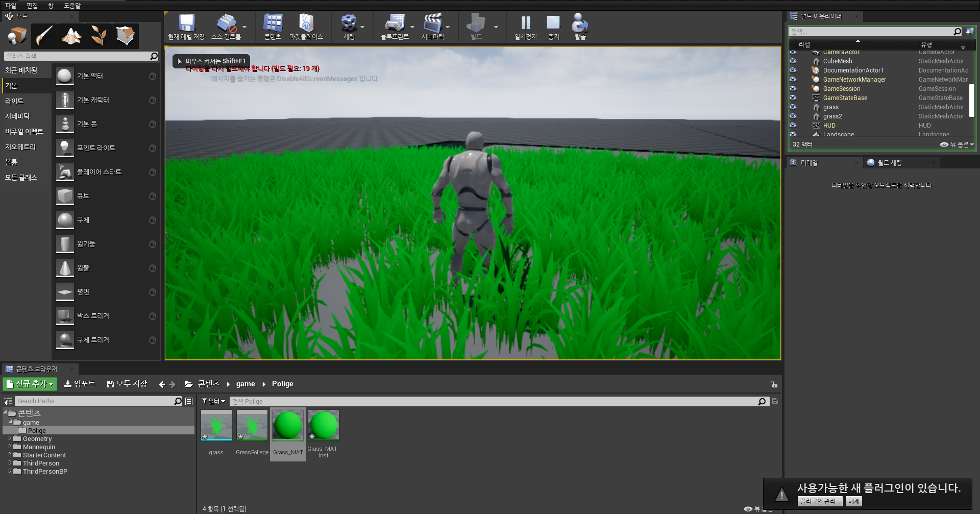Open Content toolbar icon
Screen dimensions: 980x514
273,27
